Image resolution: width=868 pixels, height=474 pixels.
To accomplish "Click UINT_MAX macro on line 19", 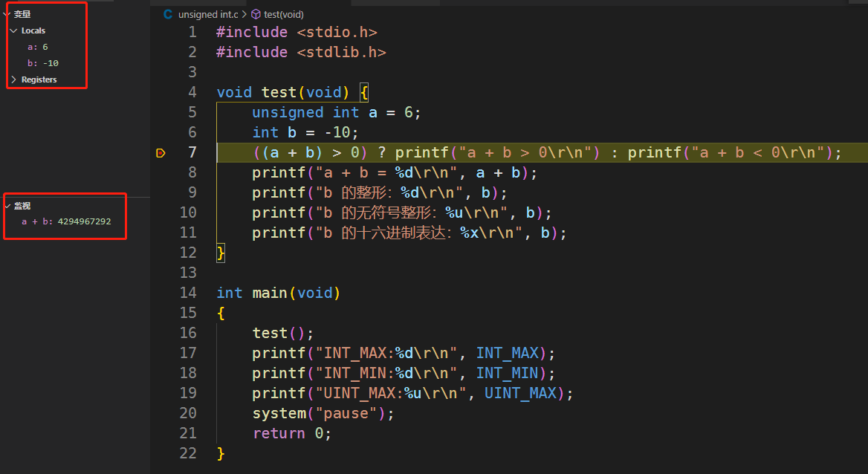I will pyautogui.click(x=520, y=393).
